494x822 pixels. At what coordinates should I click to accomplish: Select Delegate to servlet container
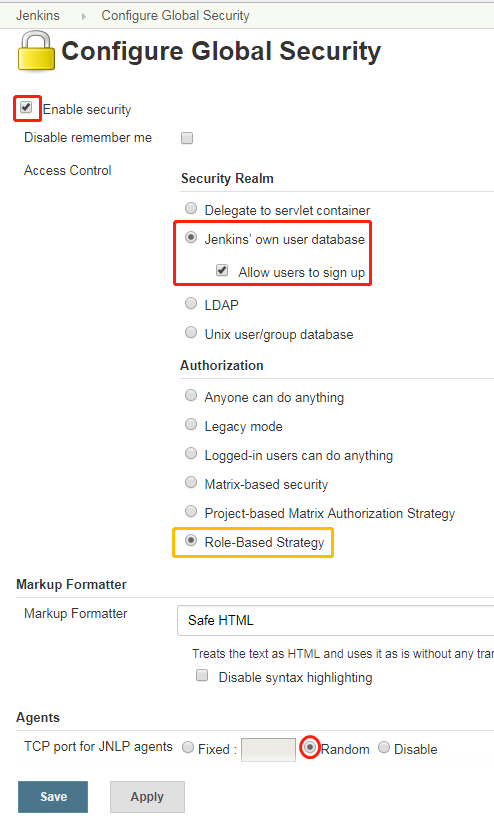tap(191, 209)
